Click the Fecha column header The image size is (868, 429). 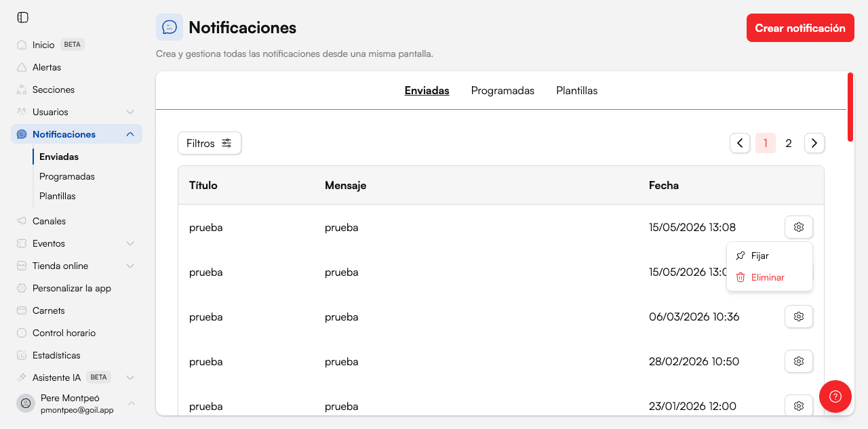(x=664, y=185)
